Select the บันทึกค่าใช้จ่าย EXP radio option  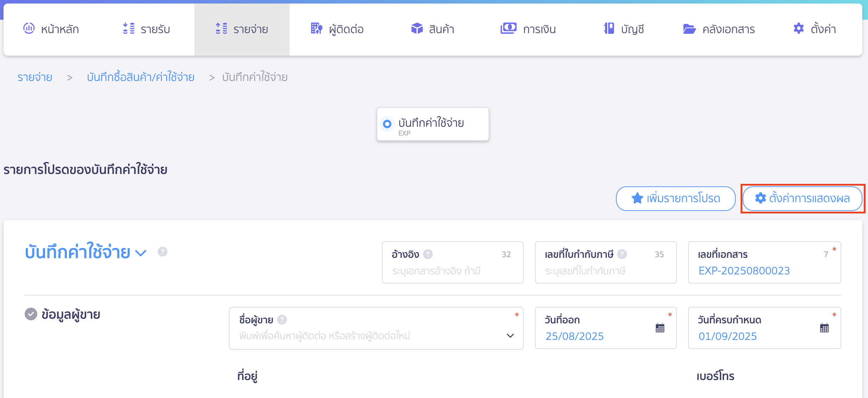click(x=387, y=124)
